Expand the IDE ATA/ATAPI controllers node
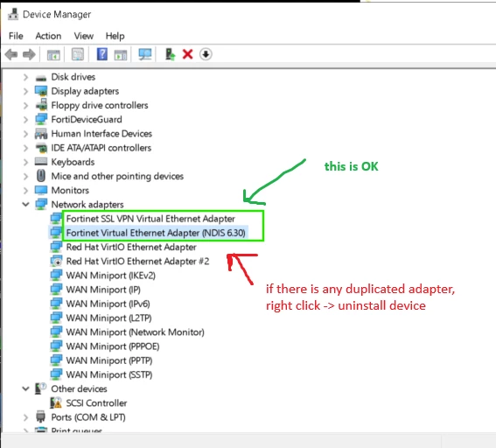The image size is (496, 448). 25,148
